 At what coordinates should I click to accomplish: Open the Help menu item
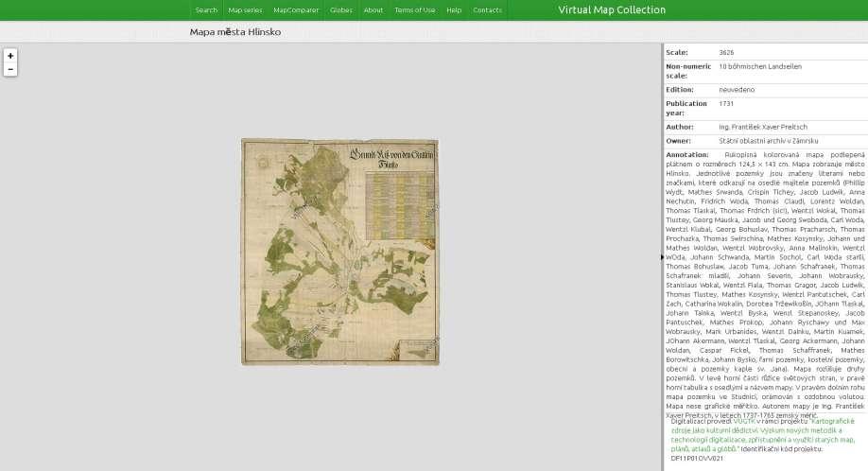[x=454, y=10]
